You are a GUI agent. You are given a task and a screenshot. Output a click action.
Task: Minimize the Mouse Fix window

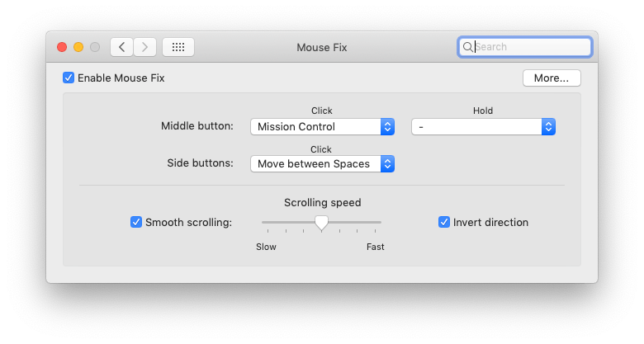(x=78, y=47)
